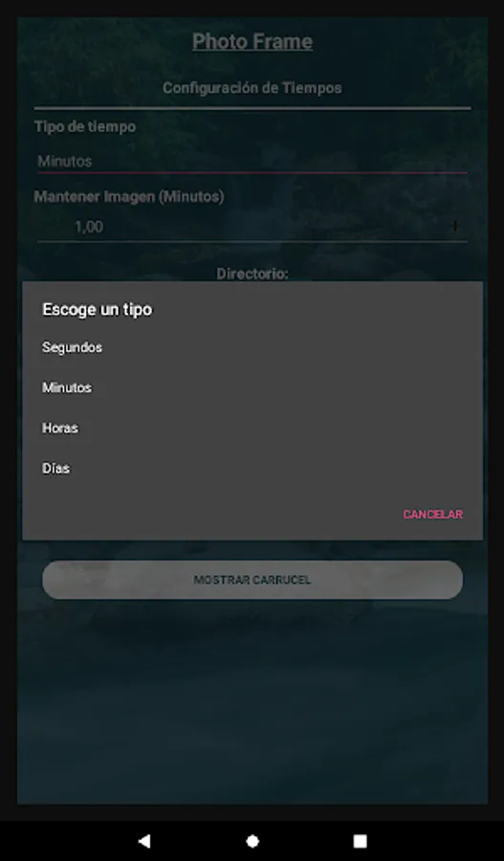The width and height of the screenshot is (504, 861).
Task: Tap the Android back navigation triangle
Action: [x=144, y=841]
